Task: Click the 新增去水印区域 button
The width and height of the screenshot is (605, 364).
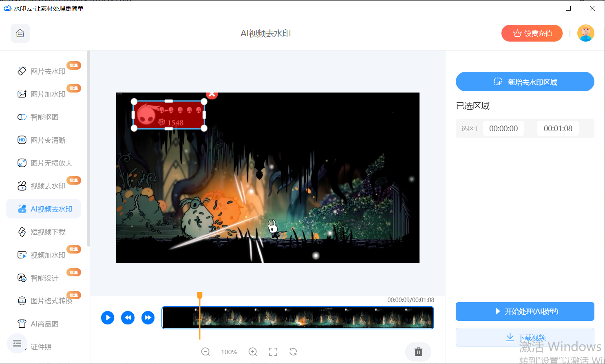Action: click(x=525, y=82)
